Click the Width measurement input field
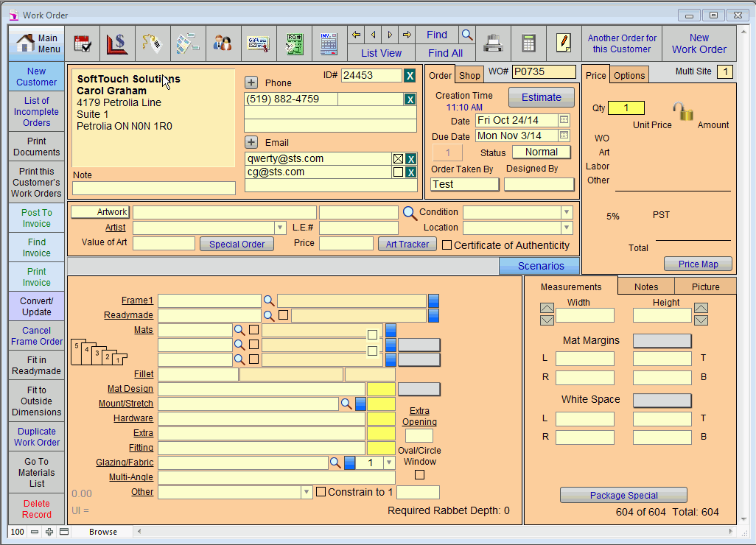Viewport: 756px width, 545px height. (x=584, y=315)
